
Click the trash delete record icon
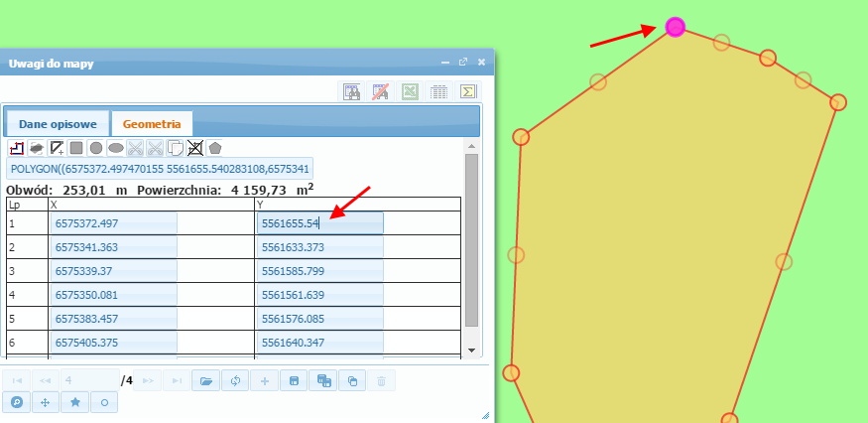381,381
